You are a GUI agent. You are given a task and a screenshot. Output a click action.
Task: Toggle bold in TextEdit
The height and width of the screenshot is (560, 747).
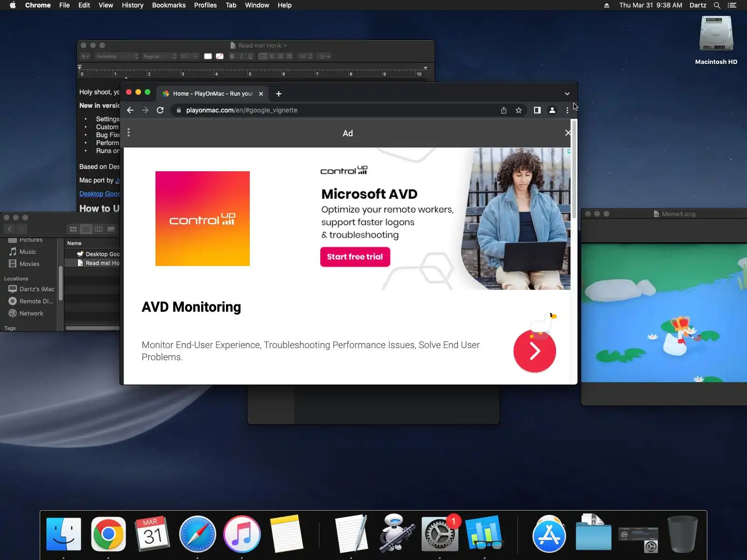pyautogui.click(x=232, y=56)
